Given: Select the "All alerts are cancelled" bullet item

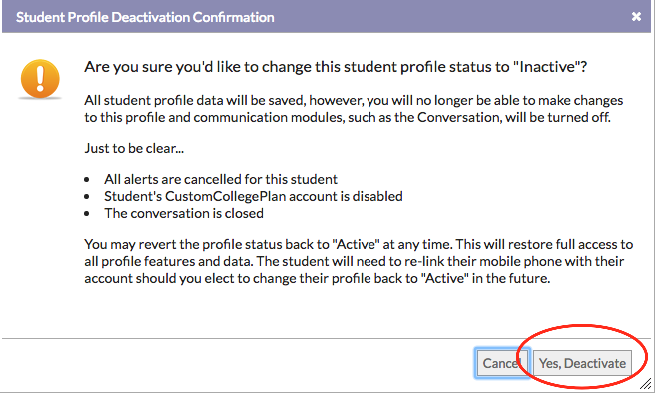Looking at the screenshot, I should coord(221,179).
